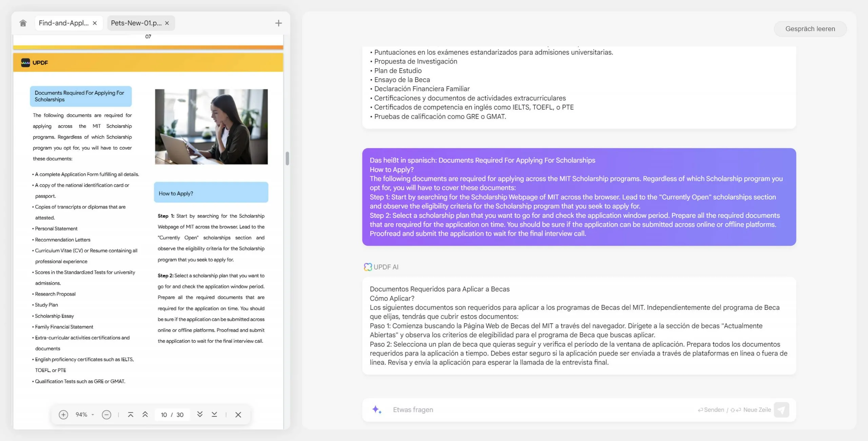
Task: Select the AI sparkle icon in the chat box
Action: [376, 409]
